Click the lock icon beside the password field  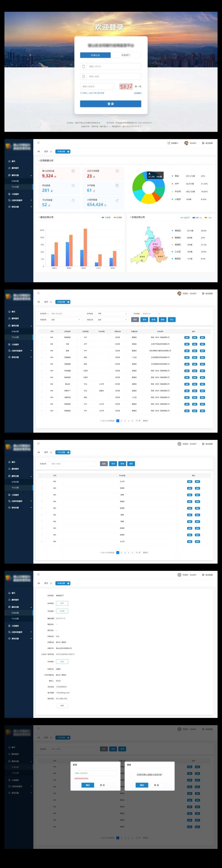[x=84, y=76]
